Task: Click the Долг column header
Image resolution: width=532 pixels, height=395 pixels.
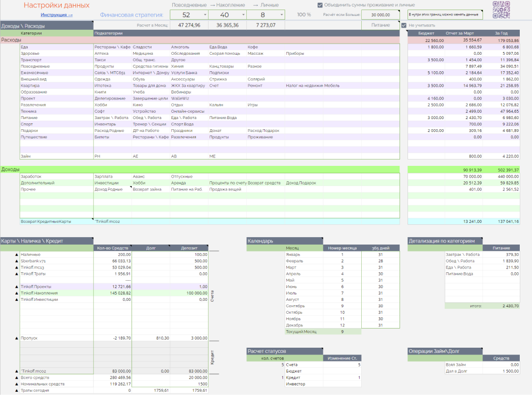Action: click(x=151, y=248)
